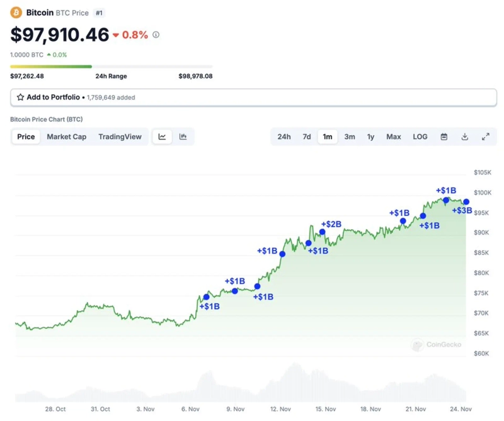Viewport: 504px width, 421px height.
Task: Expand chart to fullscreen
Action: [x=486, y=137]
